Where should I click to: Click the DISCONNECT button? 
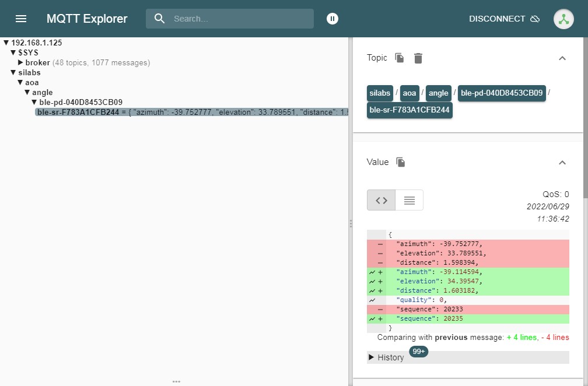click(504, 19)
